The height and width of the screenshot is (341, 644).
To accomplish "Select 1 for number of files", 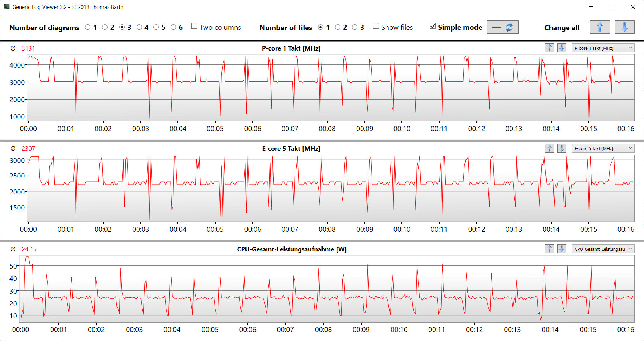I will [x=321, y=27].
